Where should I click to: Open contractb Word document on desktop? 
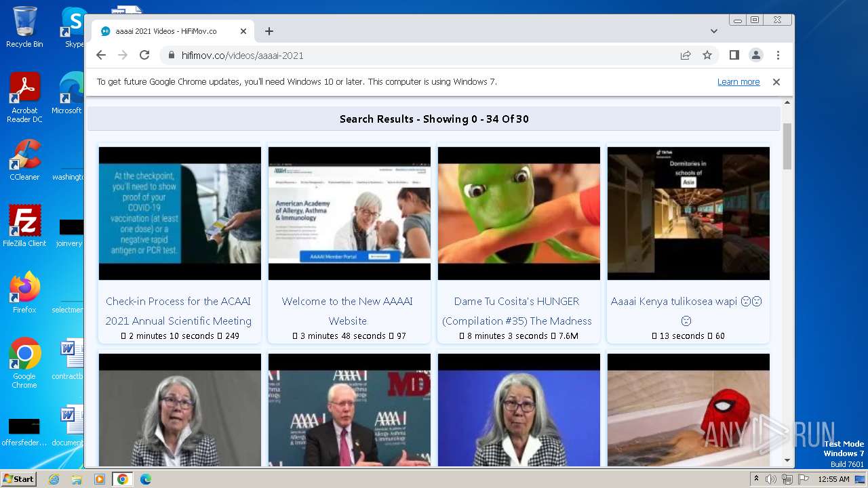68,359
